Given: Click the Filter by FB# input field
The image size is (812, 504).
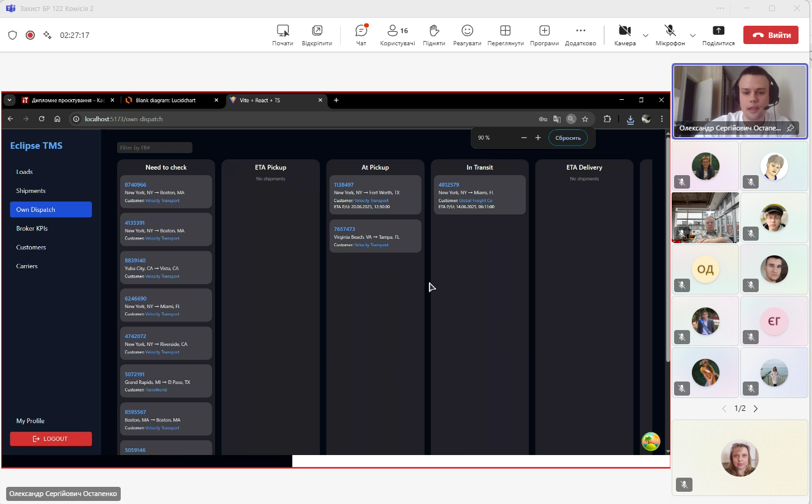Looking at the screenshot, I should coord(154,148).
